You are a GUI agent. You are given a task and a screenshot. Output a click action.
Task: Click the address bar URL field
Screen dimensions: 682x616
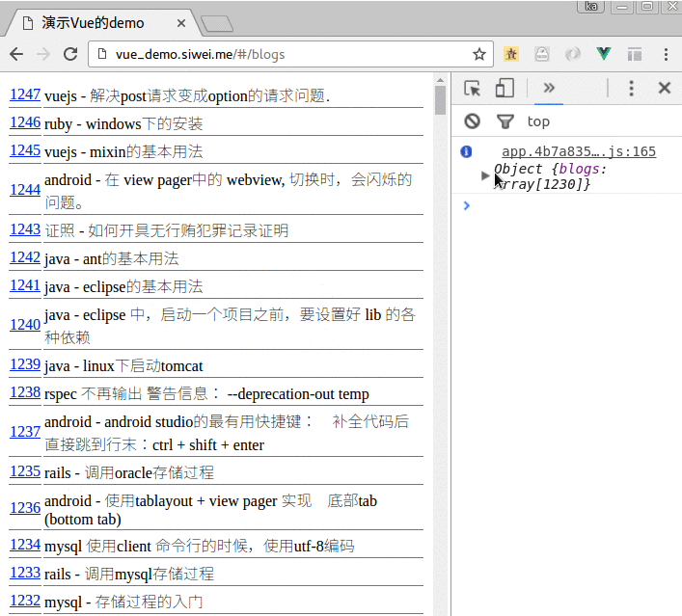[x=280, y=54]
